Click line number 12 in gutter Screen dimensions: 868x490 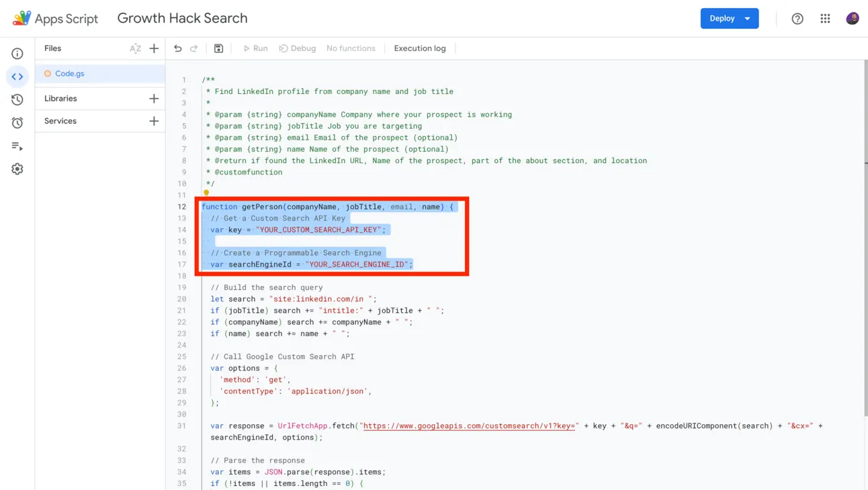181,207
